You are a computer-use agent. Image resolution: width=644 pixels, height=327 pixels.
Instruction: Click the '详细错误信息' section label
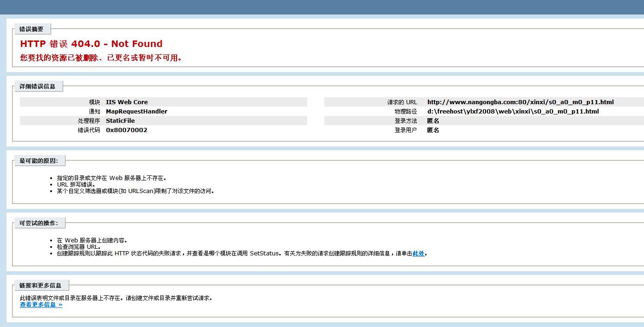click(38, 87)
